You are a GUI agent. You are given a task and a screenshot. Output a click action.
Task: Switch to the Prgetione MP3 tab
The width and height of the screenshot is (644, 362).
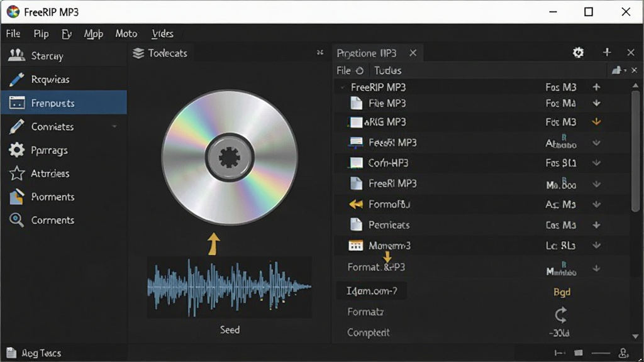pos(367,53)
